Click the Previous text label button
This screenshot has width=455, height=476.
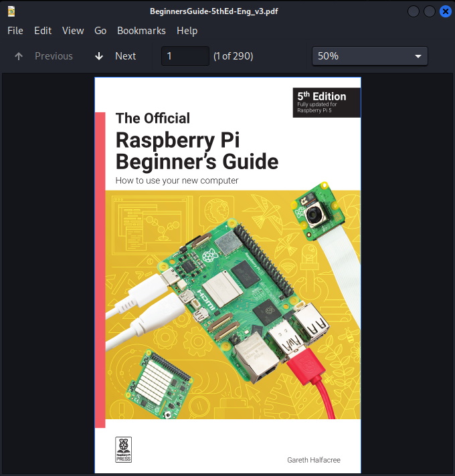click(54, 56)
